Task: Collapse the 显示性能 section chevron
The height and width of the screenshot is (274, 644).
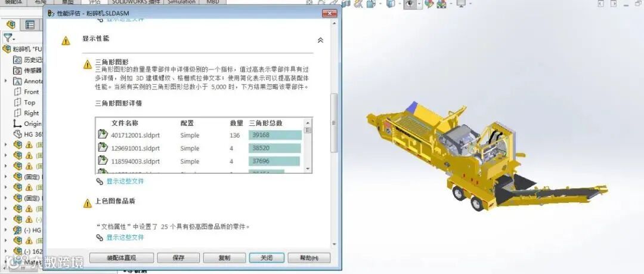Action: point(320,41)
